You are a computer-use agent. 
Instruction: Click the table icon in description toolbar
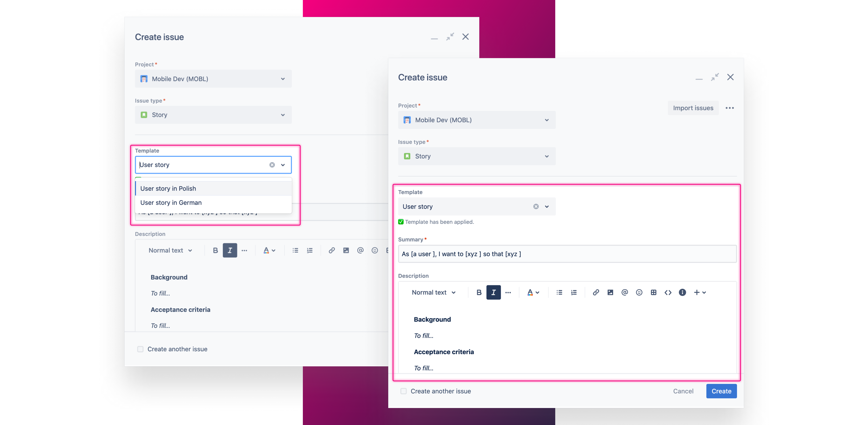(653, 292)
